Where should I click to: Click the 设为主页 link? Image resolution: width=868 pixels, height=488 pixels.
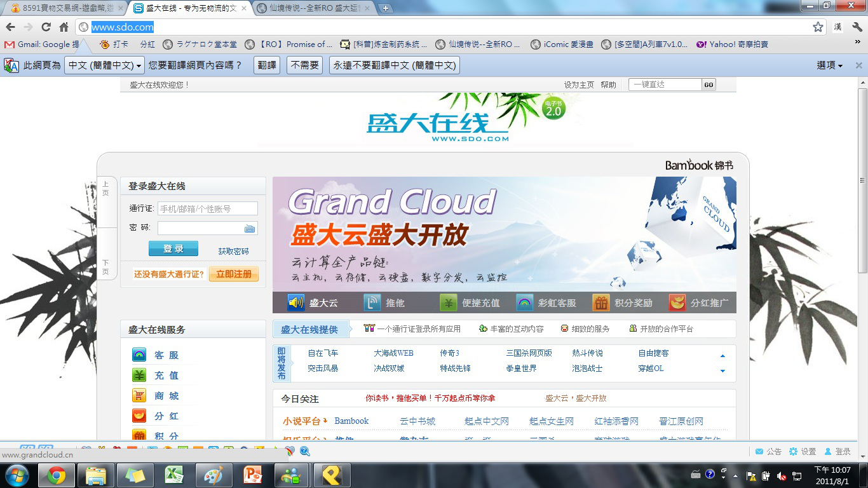(579, 85)
